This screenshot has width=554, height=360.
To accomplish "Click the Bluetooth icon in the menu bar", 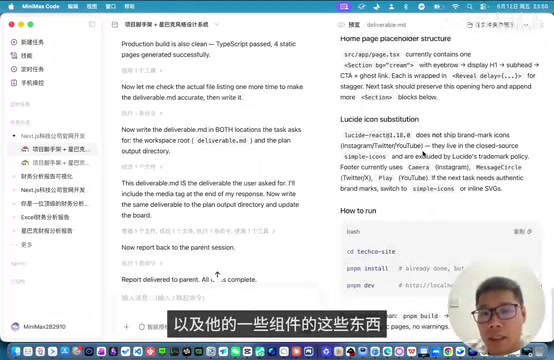I will click(406, 6).
